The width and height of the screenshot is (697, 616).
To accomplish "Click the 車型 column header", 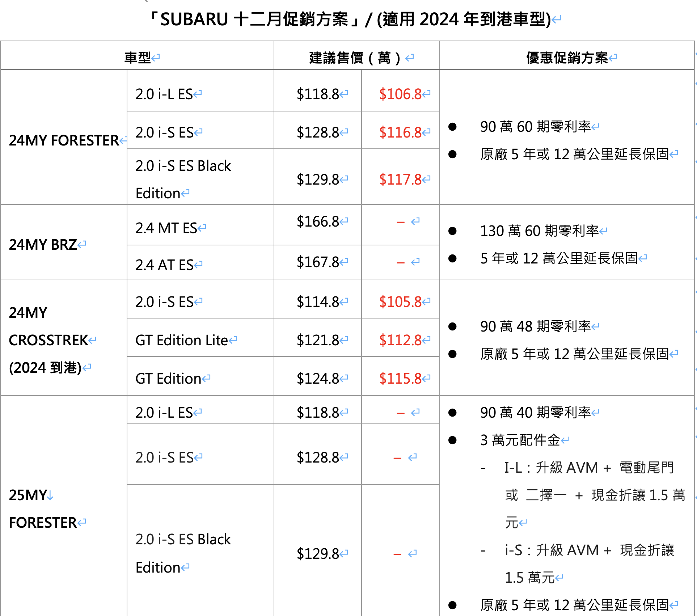I will point(138,58).
